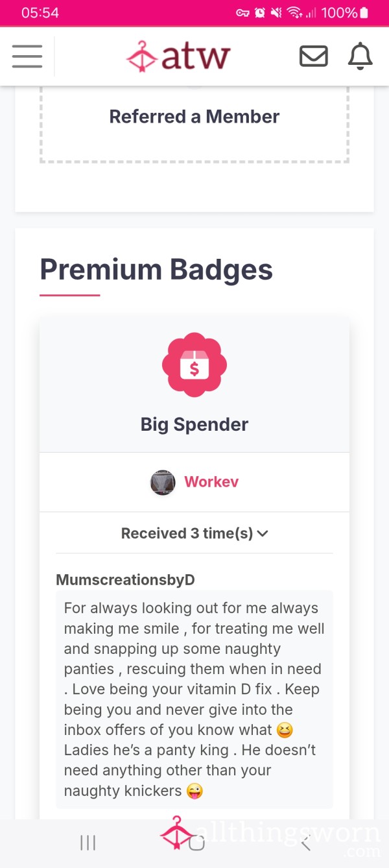This screenshot has height=868, width=389.
Task: Tap the Android back arrow
Action: (305, 843)
